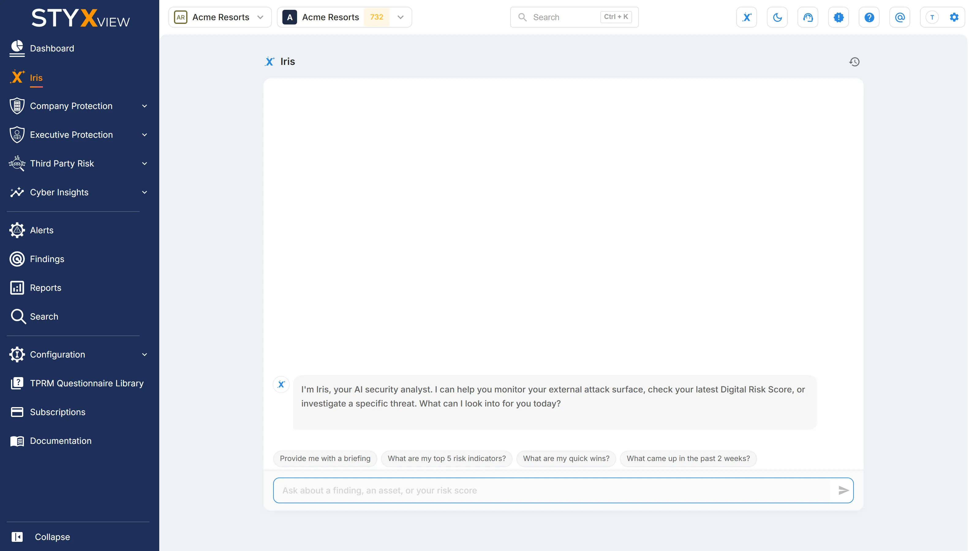Select Alerts menu item
This screenshot has height=551, width=980.
[42, 230]
